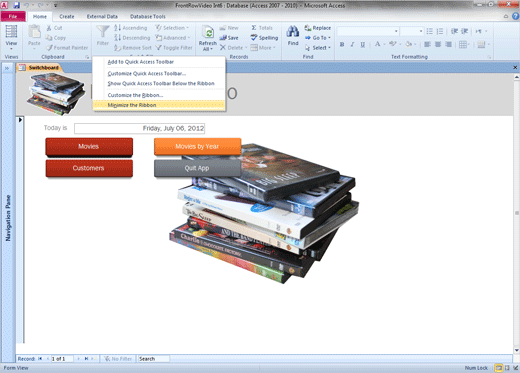Click the Find binoculars icon
520x373 pixels.
[x=293, y=32]
